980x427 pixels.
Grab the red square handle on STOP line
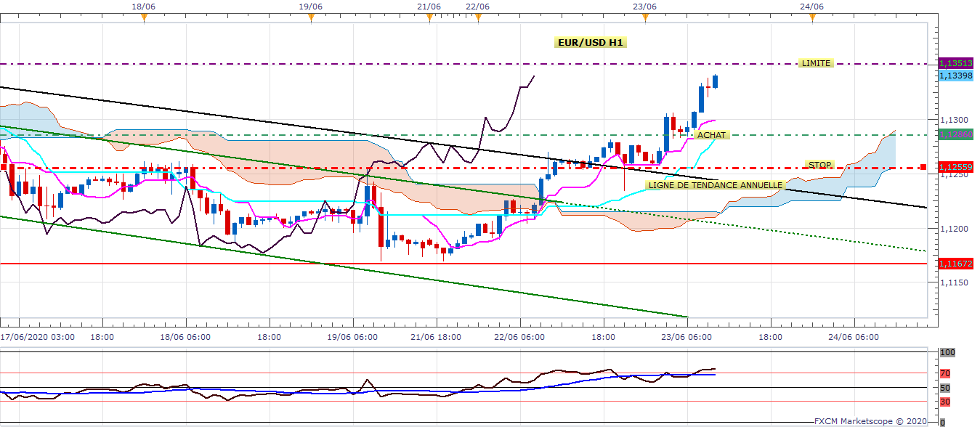coord(923,168)
